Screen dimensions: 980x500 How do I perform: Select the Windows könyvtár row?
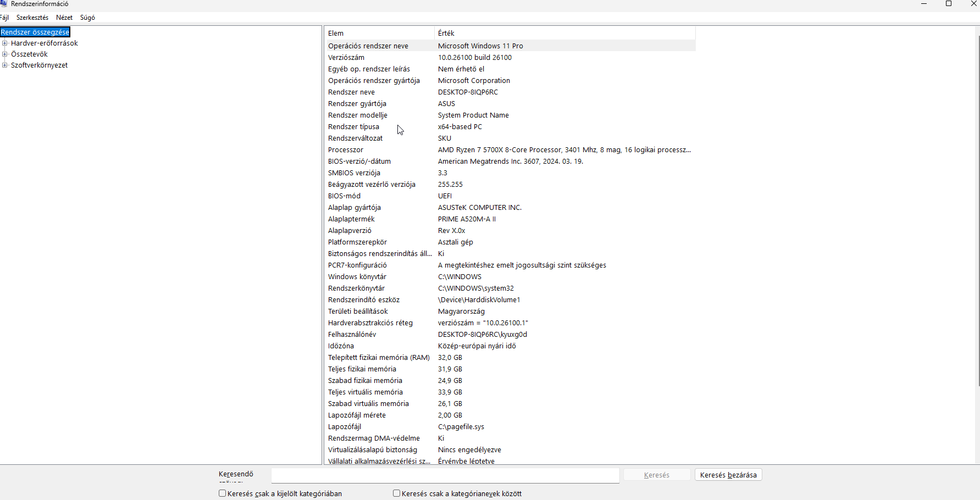click(x=510, y=277)
